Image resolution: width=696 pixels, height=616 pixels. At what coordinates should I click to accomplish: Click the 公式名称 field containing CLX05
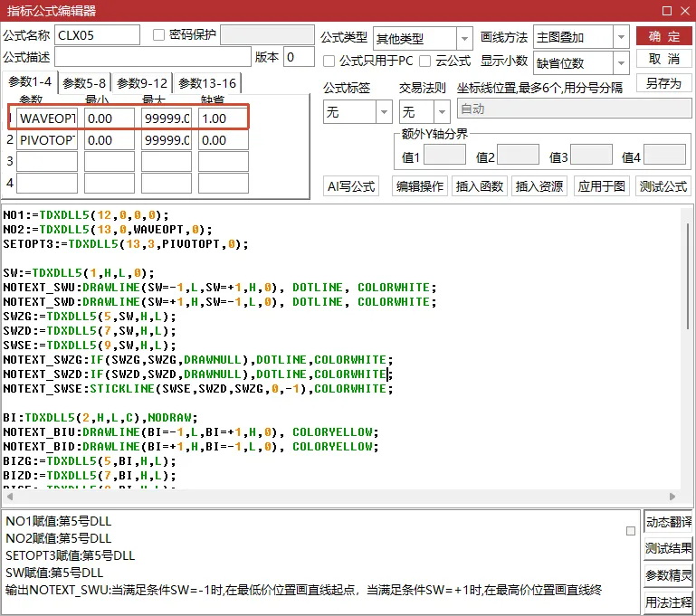(97, 35)
